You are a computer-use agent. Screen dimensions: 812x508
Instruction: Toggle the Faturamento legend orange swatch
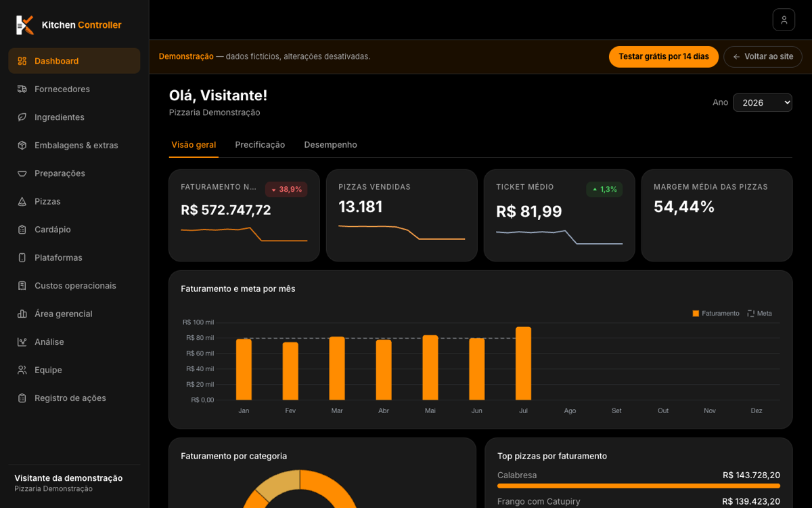tap(696, 314)
